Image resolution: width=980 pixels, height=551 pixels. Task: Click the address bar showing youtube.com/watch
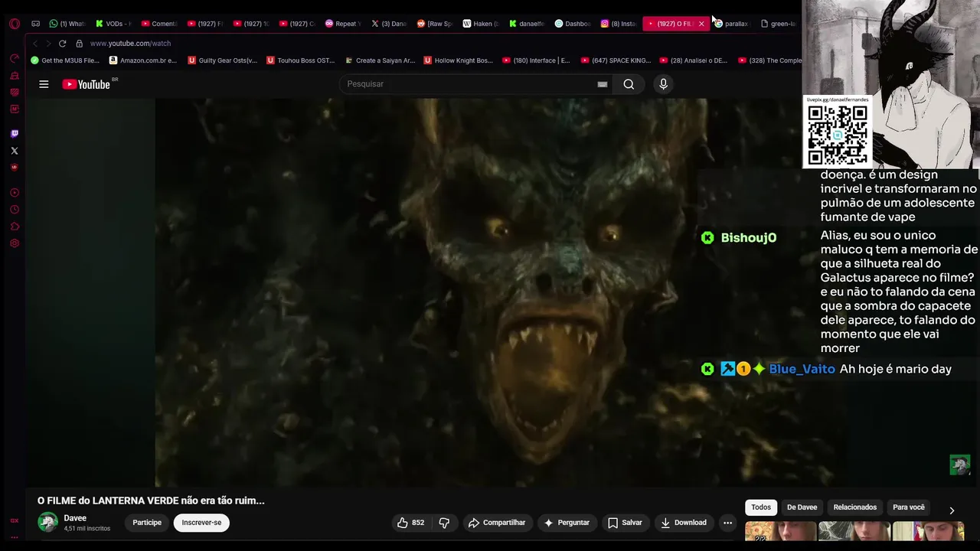(130, 44)
